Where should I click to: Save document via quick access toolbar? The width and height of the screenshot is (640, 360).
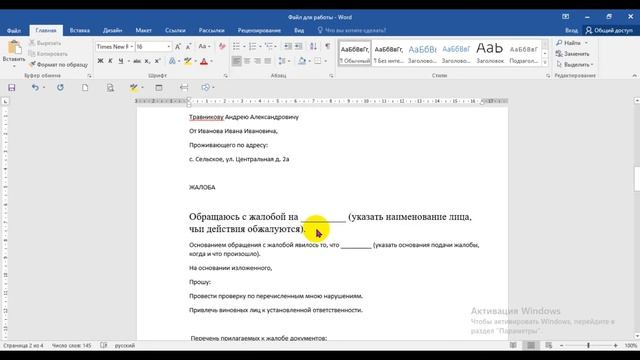12,87
